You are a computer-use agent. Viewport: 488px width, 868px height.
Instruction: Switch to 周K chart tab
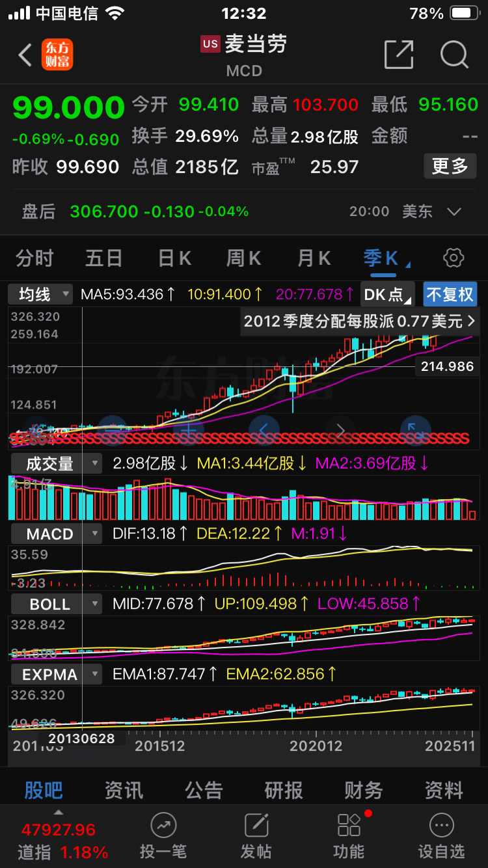(243, 258)
